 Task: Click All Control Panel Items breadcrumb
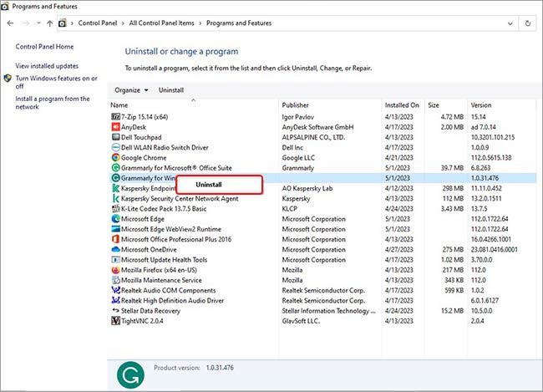[x=162, y=23]
